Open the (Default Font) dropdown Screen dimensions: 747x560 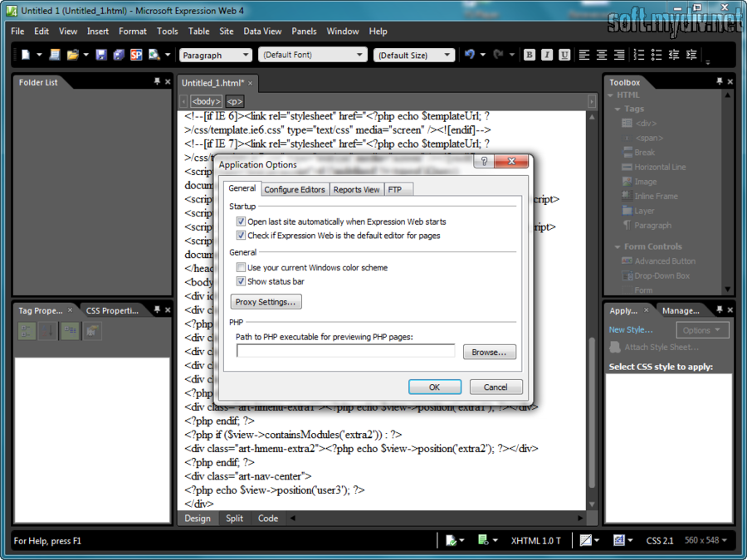pyautogui.click(x=313, y=56)
